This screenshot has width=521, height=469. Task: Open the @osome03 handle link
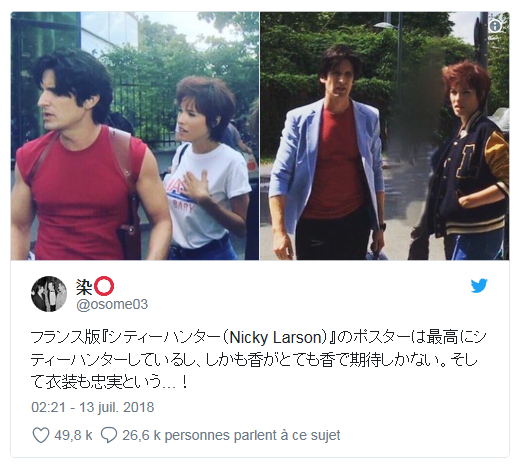112,304
